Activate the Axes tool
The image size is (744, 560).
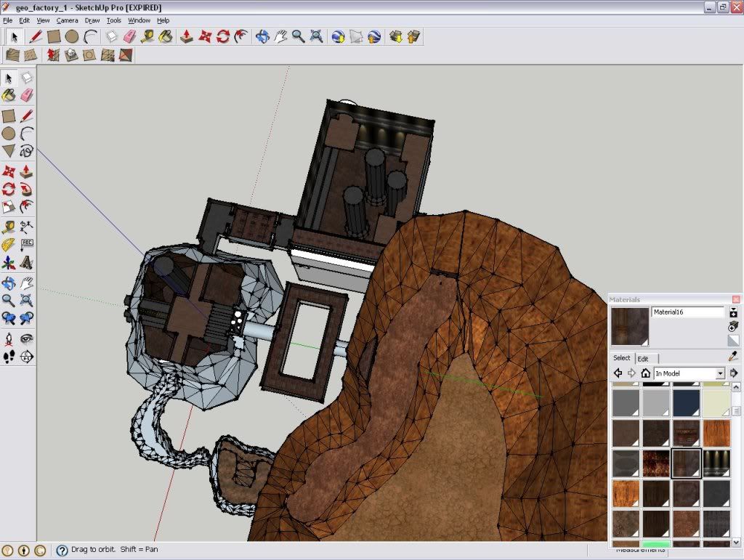coord(9,263)
